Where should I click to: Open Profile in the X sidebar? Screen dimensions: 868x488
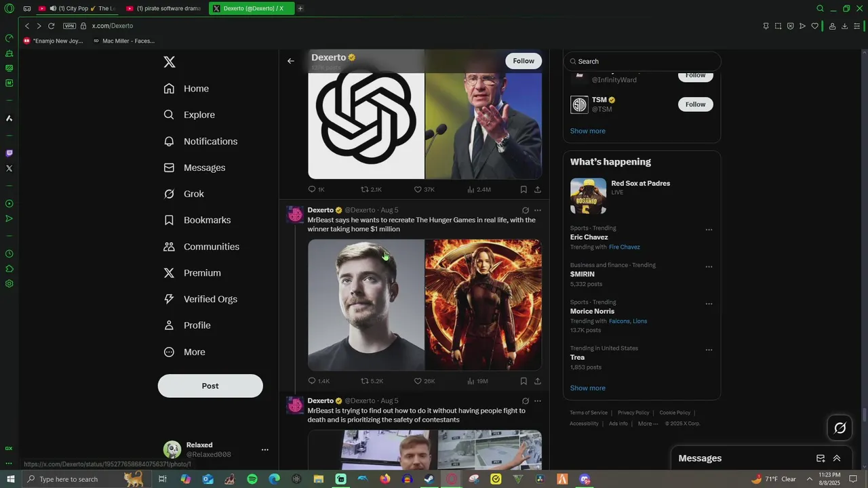click(187, 325)
